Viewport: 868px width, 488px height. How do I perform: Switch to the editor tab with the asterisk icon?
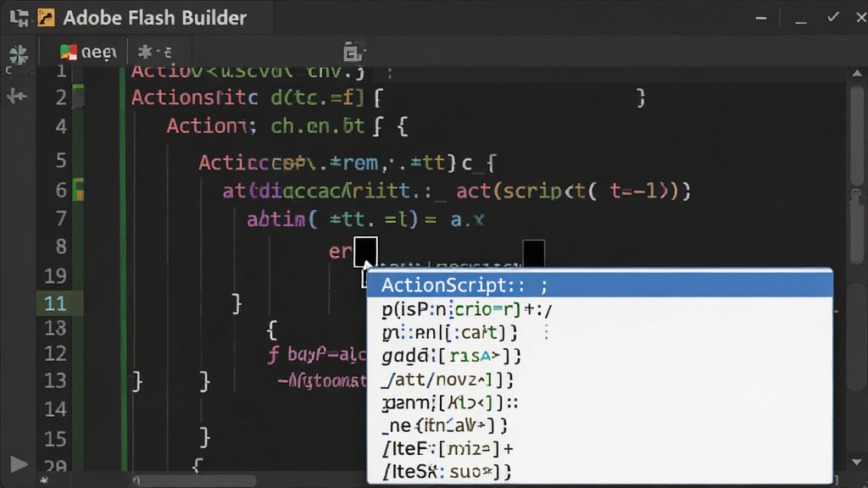click(155, 52)
